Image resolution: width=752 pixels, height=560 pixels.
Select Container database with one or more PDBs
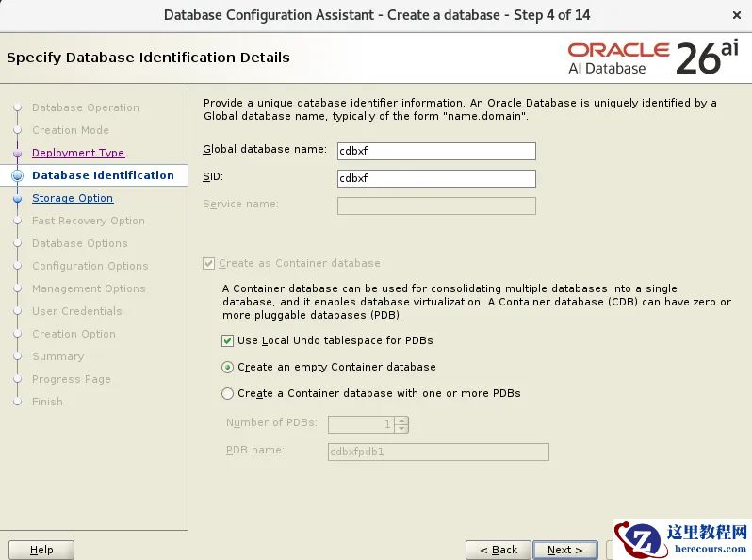pos(227,394)
